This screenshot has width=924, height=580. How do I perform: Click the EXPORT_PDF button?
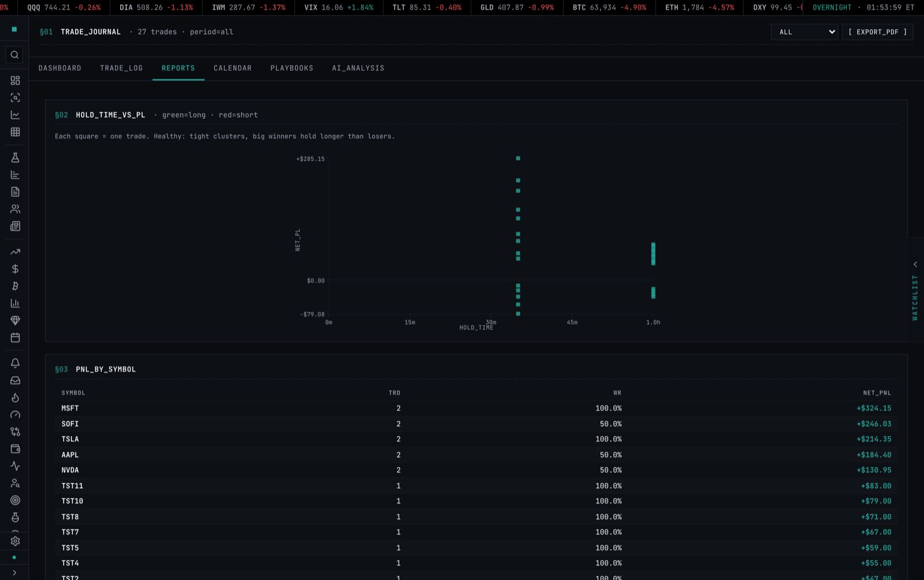pyautogui.click(x=877, y=32)
